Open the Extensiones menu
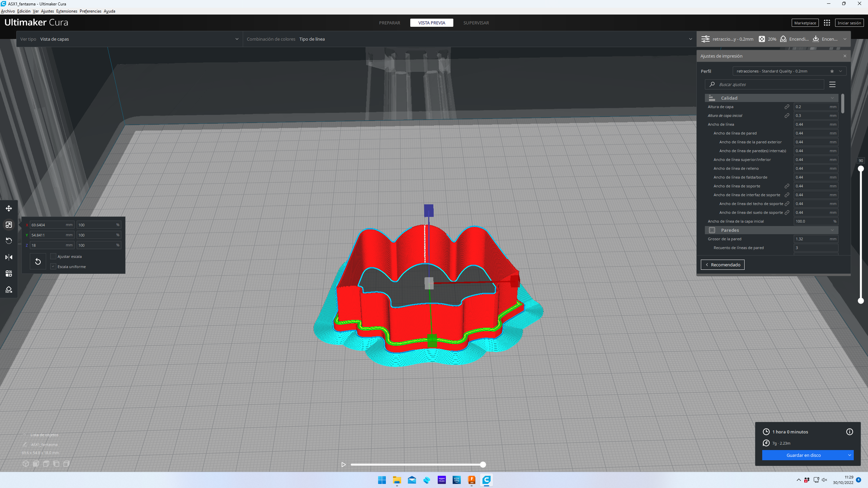 point(66,11)
